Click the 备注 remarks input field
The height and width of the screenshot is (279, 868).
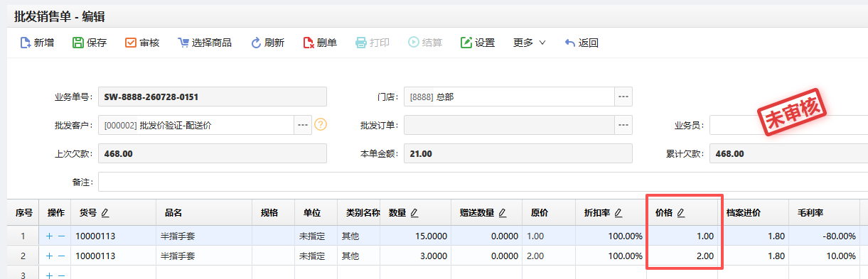click(483, 182)
